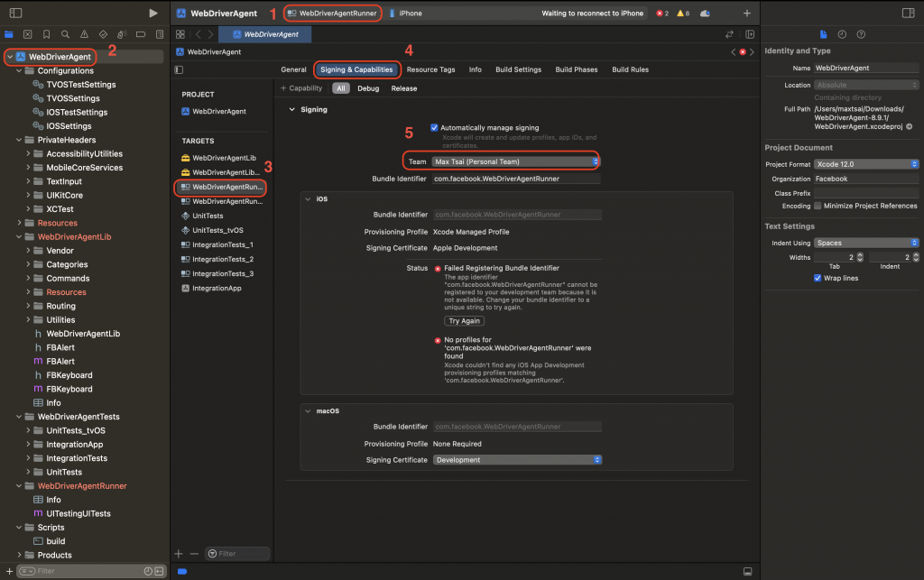This screenshot has width=924, height=580.
Task: Toggle the navigator sidebar button
Action: click(x=16, y=13)
